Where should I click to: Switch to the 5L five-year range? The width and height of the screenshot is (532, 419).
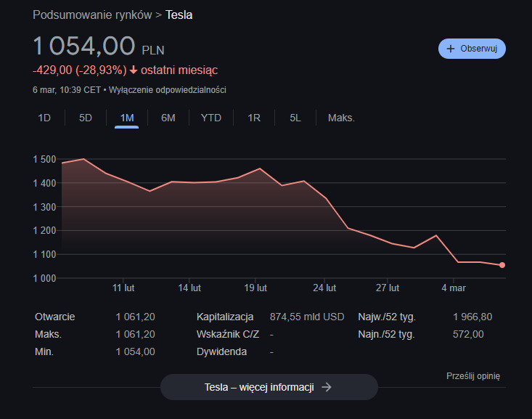point(295,118)
